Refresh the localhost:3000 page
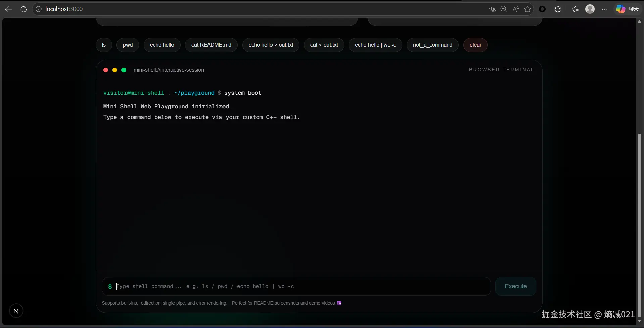 [23, 9]
